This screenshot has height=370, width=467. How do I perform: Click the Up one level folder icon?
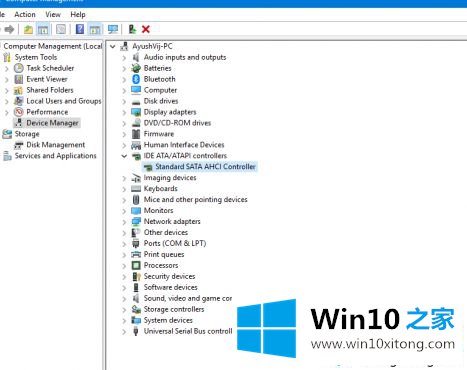[x=28, y=29]
